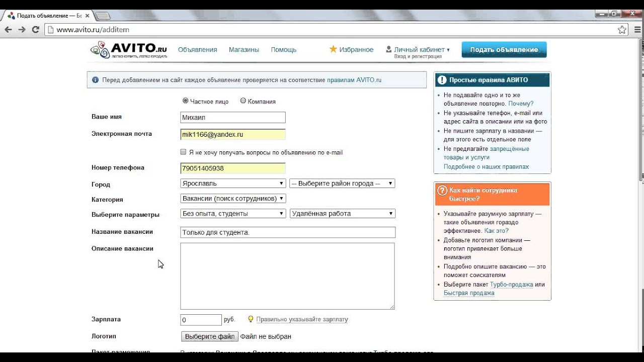The height and width of the screenshot is (362, 644).
Task: Open Объявления in top navigation
Action: tap(197, 50)
